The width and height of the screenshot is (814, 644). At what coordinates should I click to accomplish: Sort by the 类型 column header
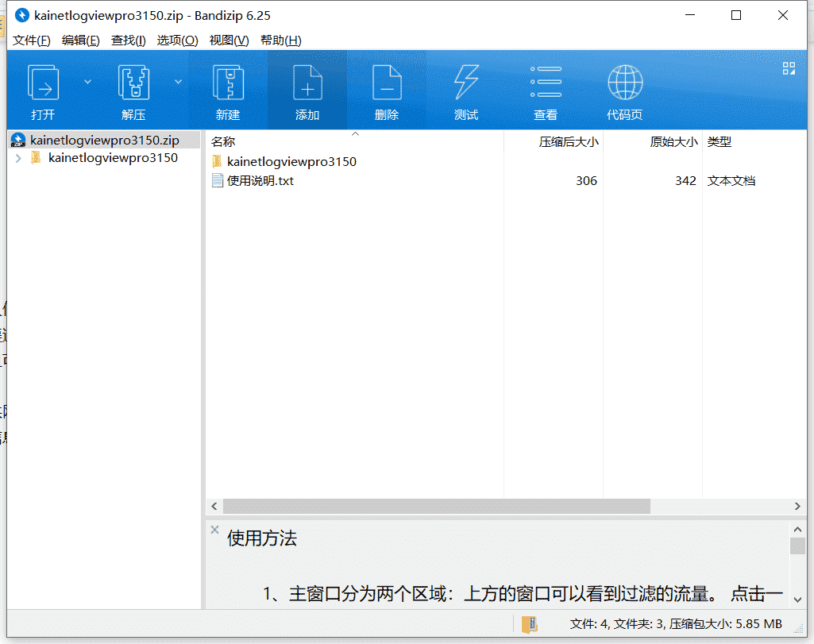[x=719, y=141]
